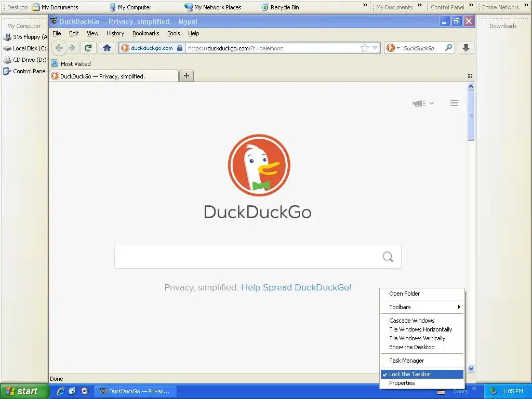Click the page scrollbar up arrow
Screen dimensions: 532x399
point(471,87)
